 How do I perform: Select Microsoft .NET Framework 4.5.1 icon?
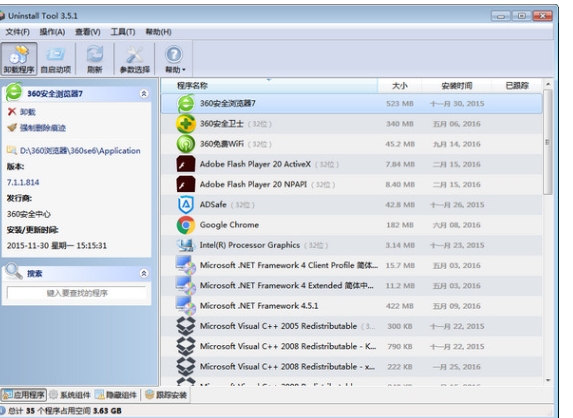click(x=186, y=306)
